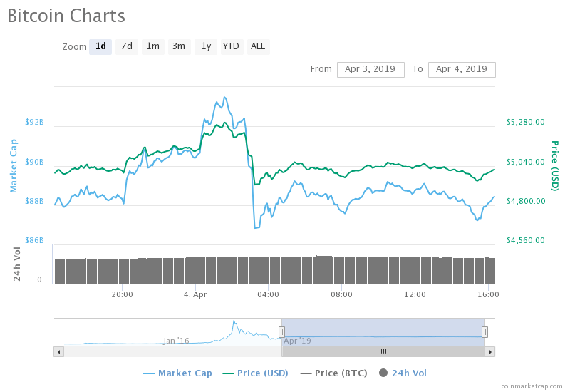
Task: Click the scrollbar left arrow
Action: click(x=58, y=351)
